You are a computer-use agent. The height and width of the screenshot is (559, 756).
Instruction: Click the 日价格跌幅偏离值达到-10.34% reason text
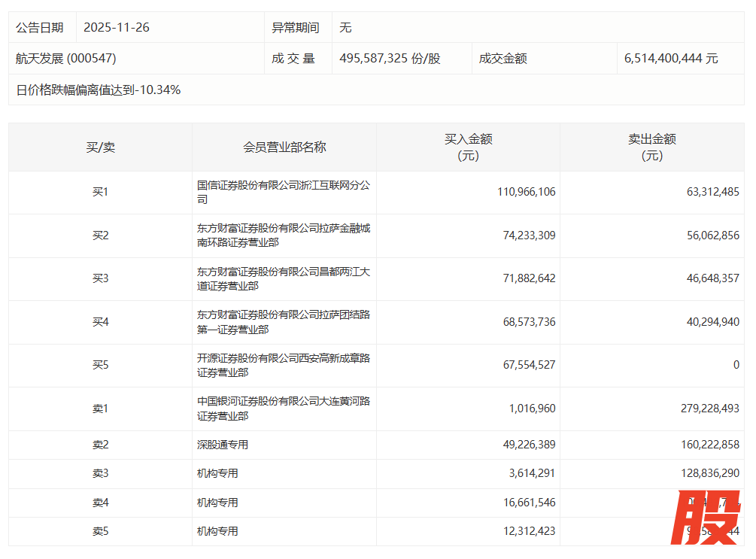[x=99, y=90]
